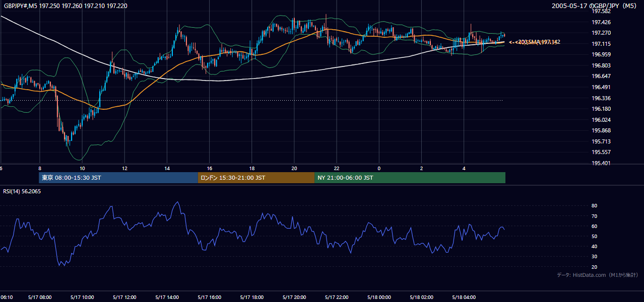644x302 pixels.
Task: Click hour tick 14 under price chart
Action: tap(167, 168)
